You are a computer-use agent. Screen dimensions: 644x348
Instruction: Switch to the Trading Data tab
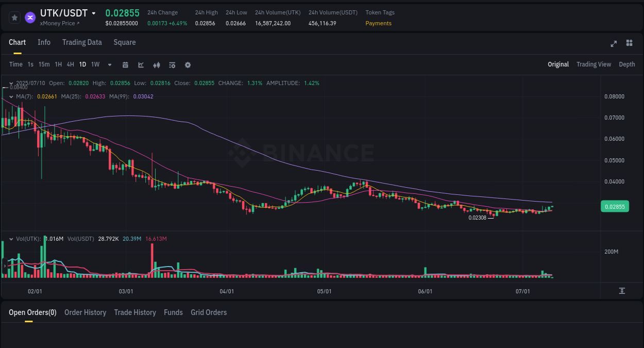coord(82,42)
